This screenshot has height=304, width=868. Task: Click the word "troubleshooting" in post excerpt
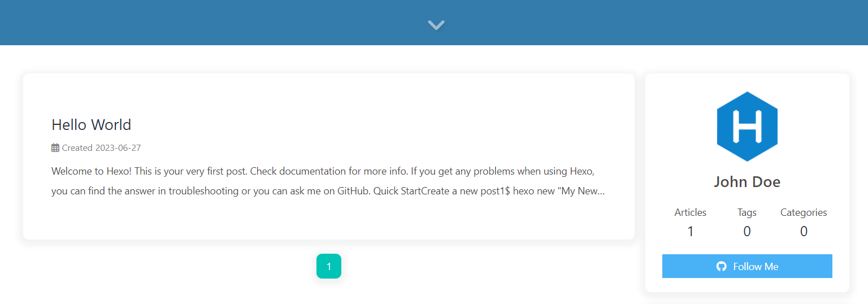(204, 191)
